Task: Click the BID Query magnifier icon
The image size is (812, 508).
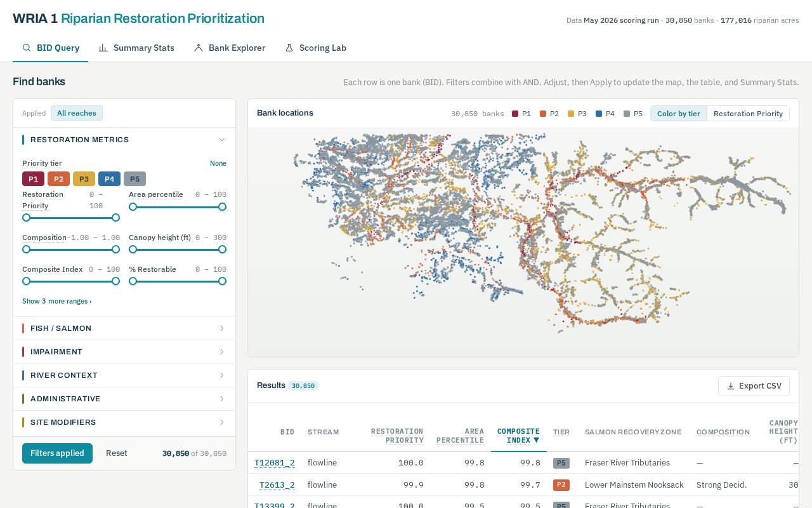Action: tap(27, 48)
